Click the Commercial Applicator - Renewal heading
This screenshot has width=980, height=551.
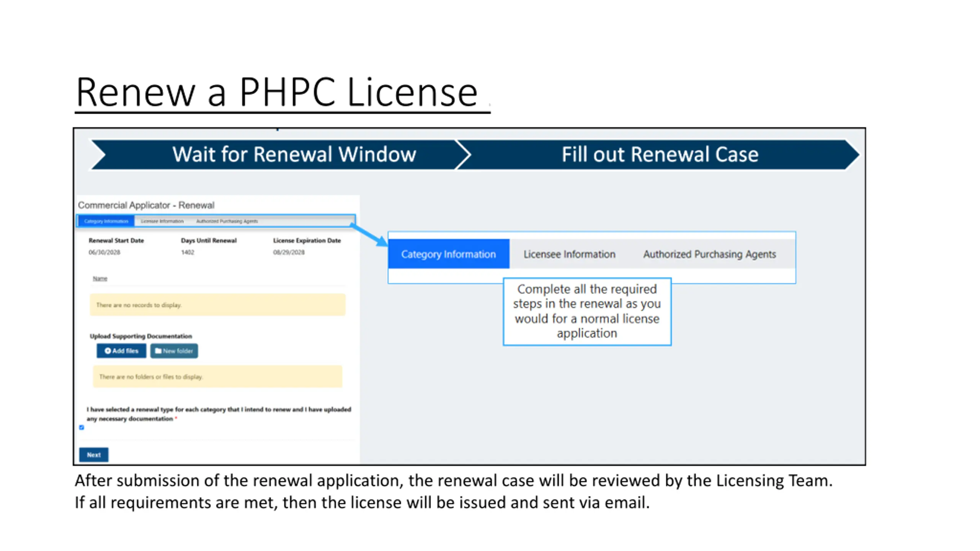point(146,205)
